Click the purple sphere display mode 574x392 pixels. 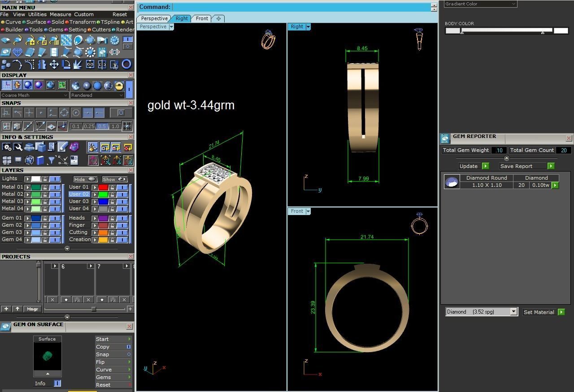[39, 85]
